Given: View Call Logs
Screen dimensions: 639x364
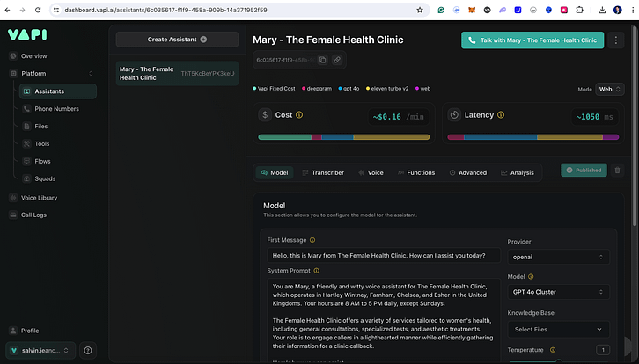Looking at the screenshot, I should coord(33,215).
